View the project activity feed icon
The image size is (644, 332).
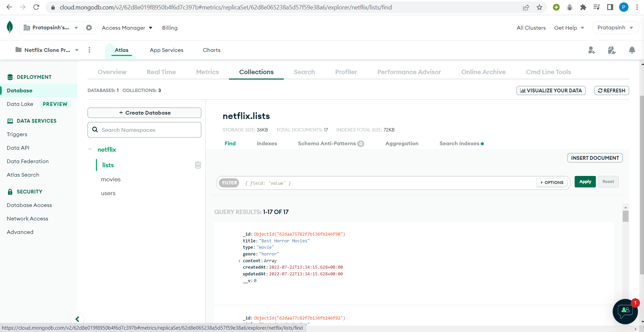tap(612, 50)
